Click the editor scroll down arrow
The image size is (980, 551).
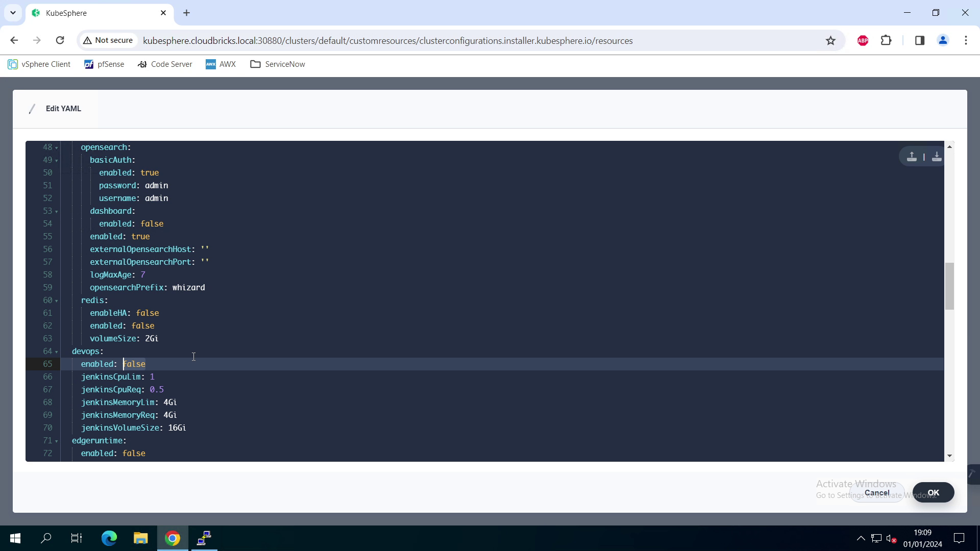pos(949,456)
